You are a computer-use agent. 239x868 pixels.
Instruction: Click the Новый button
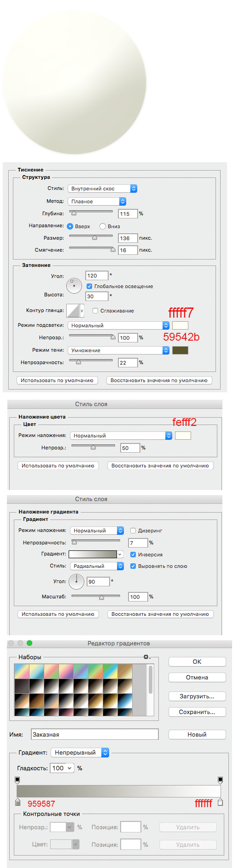[x=197, y=734]
